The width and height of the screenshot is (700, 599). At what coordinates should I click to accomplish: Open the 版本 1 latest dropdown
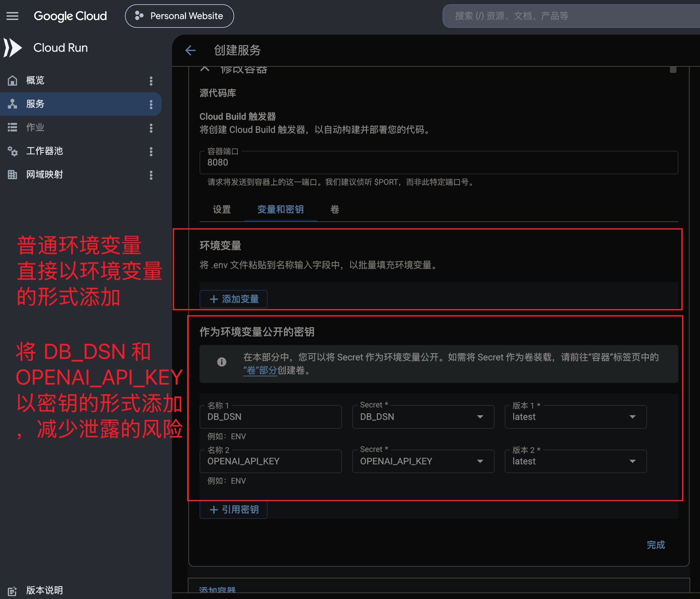pyautogui.click(x=575, y=417)
